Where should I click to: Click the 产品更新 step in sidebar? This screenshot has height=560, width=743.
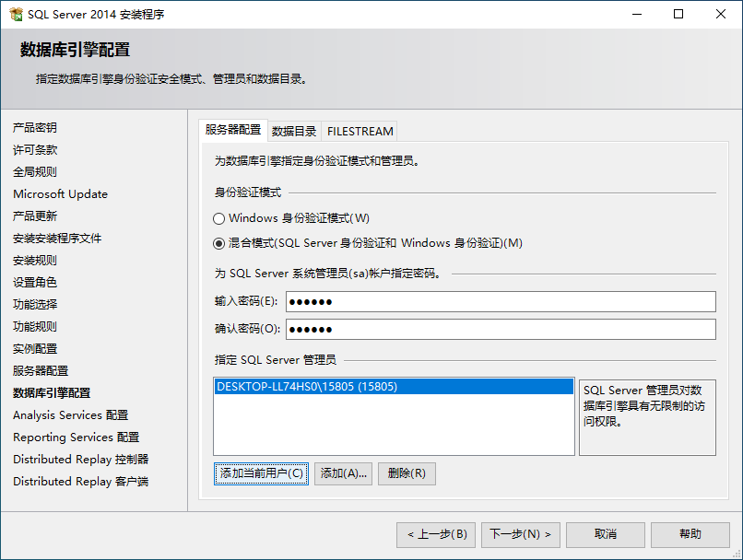click(x=35, y=216)
